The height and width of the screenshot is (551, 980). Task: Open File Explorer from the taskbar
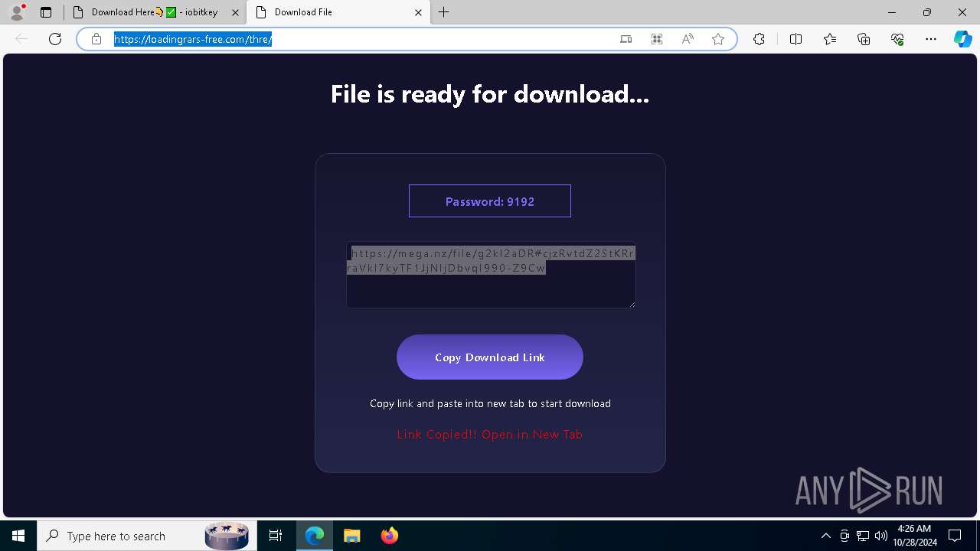[x=351, y=536]
